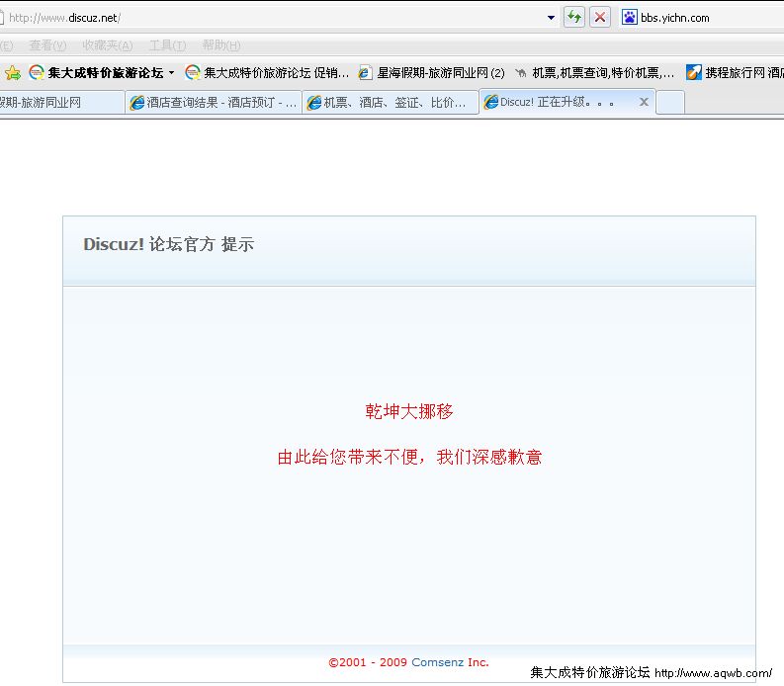
Task: Open the 帮助(H) menu
Action: (x=220, y=45)
